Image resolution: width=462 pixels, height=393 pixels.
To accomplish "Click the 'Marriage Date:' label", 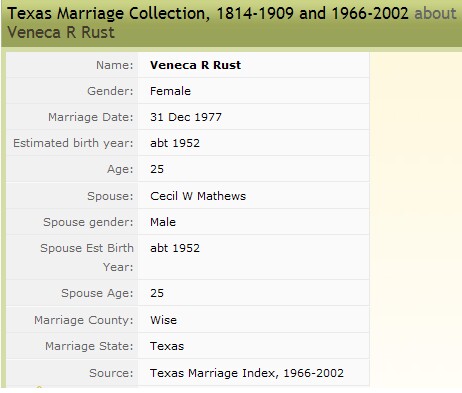I will click(x=91, y=117).
